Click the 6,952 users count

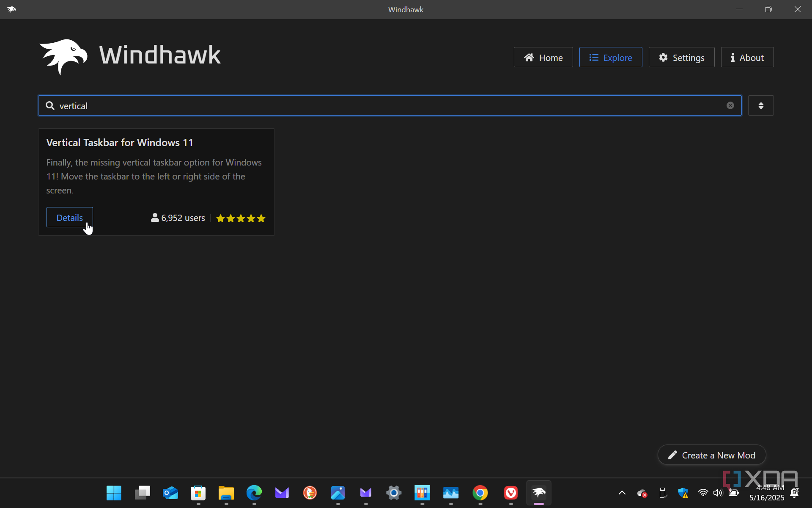pyautogui.click(x=178, y=218)
